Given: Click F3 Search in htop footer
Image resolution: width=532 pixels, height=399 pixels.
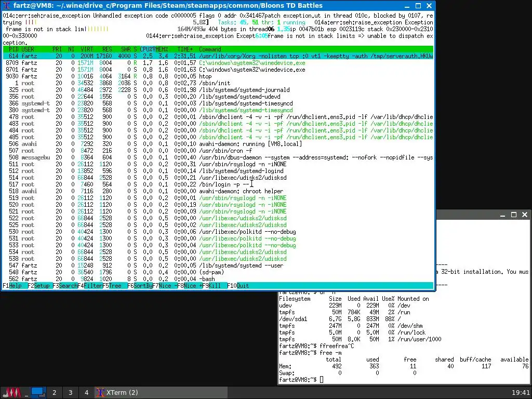Looking at the screenshot, I should pos(65,286).
